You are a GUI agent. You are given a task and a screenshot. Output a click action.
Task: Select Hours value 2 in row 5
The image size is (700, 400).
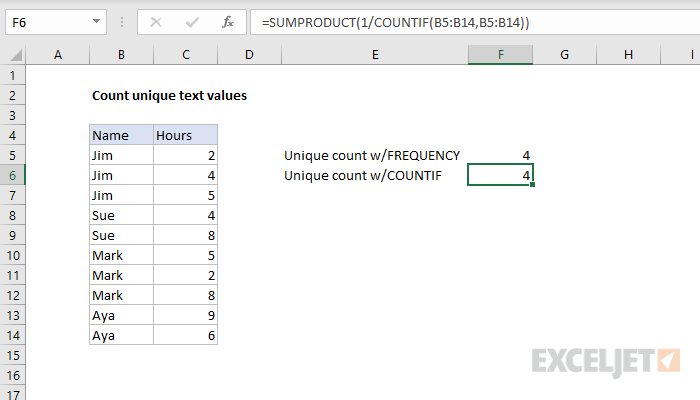(186, 155)
